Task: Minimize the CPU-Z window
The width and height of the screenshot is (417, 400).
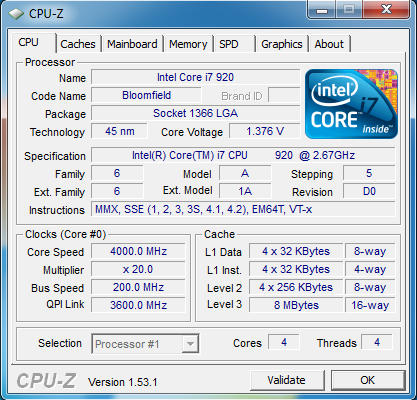Action: (322, 10)
